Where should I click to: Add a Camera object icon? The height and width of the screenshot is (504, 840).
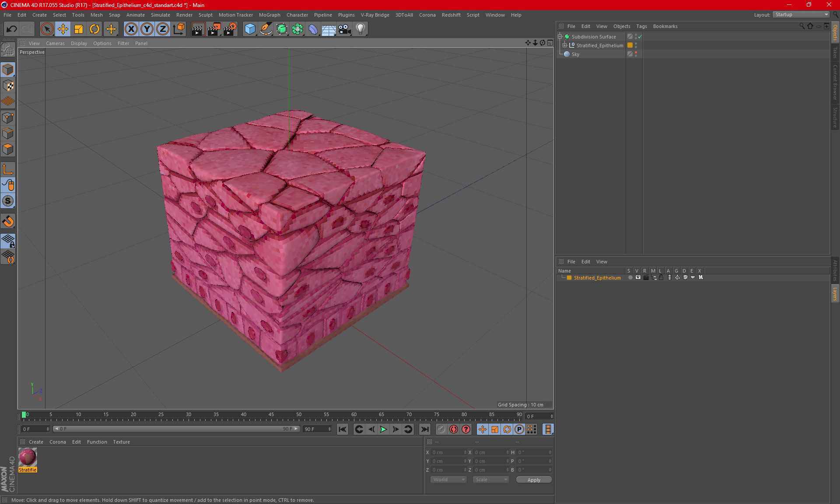pyautogui.click(x=345, y=29)
